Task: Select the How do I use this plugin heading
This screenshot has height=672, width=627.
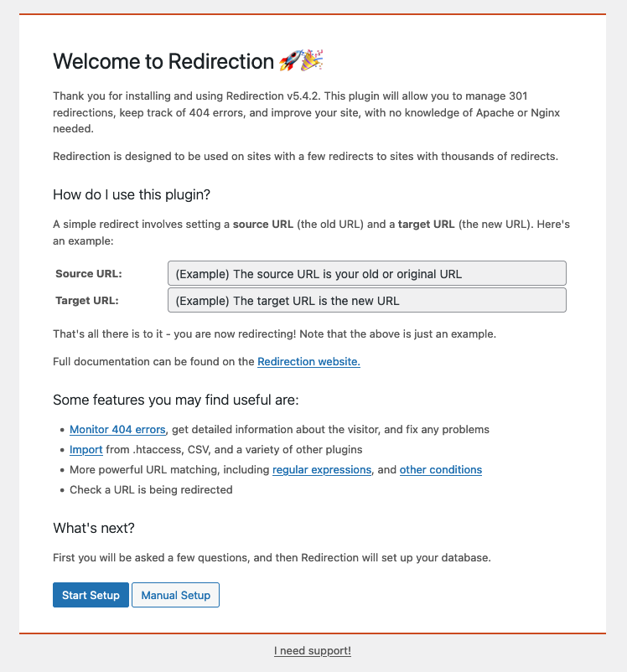Action: click(x=132, y=194)
